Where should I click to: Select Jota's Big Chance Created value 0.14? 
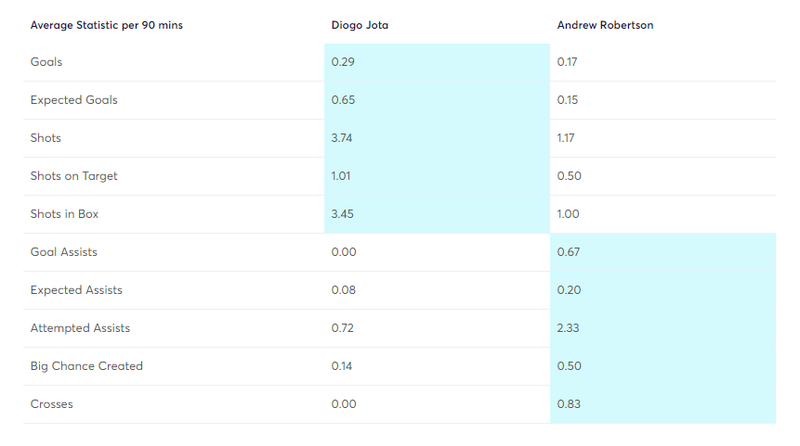(341, 366)
